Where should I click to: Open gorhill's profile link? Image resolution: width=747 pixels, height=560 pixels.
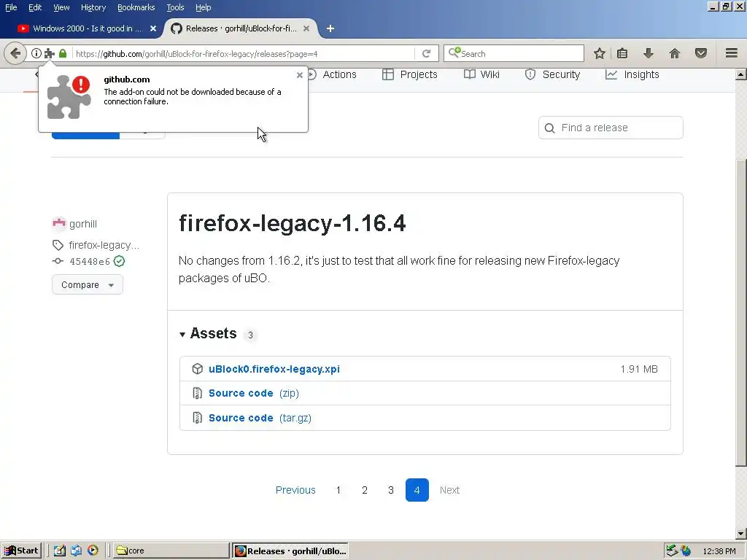click(x=83, y=224)
